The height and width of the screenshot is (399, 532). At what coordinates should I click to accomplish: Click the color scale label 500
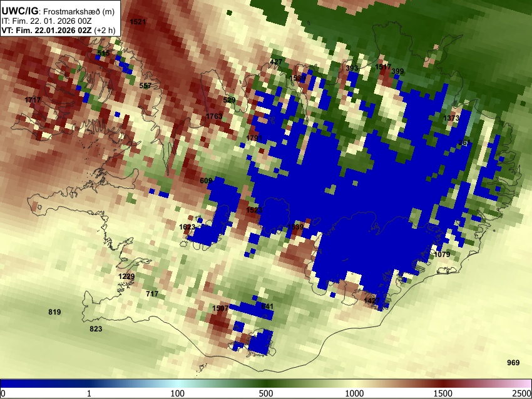pyautogui.click(x=266, y=393)
